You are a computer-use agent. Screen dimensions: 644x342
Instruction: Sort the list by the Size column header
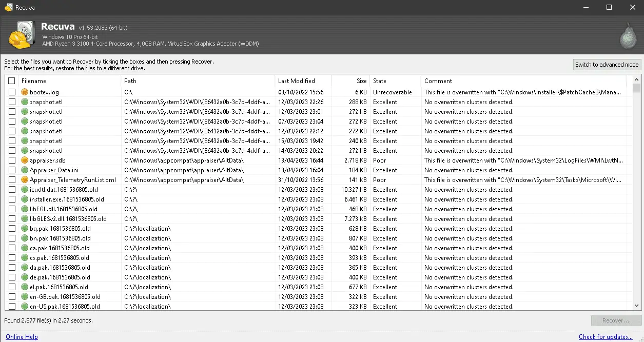(350, 81)
